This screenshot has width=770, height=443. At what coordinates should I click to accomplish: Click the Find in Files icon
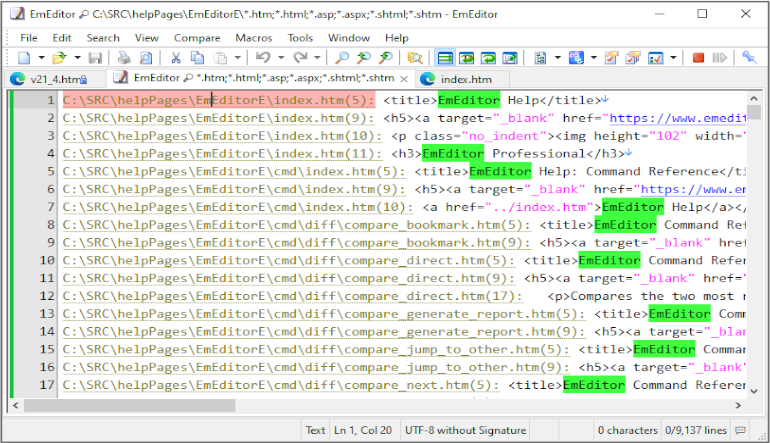point(415,58)
